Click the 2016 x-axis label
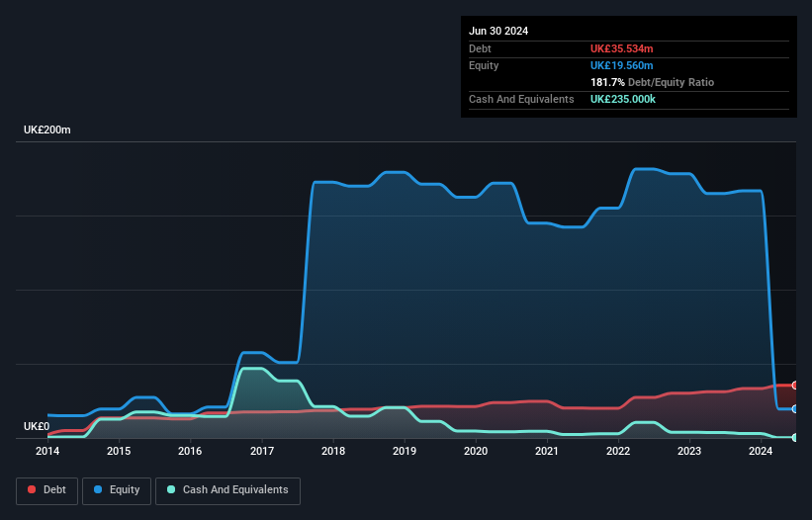Screen dimensions: 812x520 [190, 451]
